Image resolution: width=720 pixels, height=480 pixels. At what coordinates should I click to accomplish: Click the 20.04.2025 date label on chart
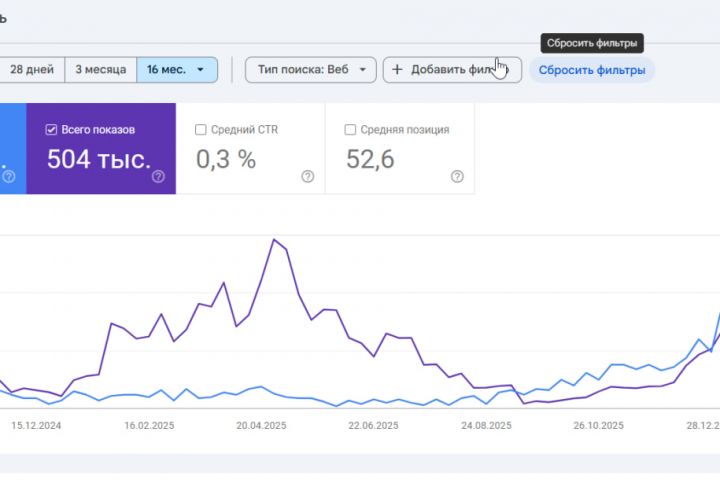[x=262, y=425]
